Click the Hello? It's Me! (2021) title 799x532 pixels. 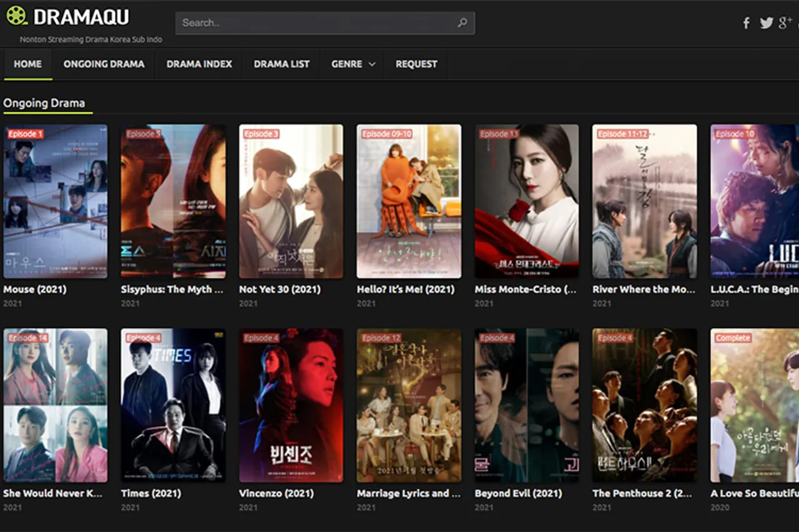coord(406,289)
